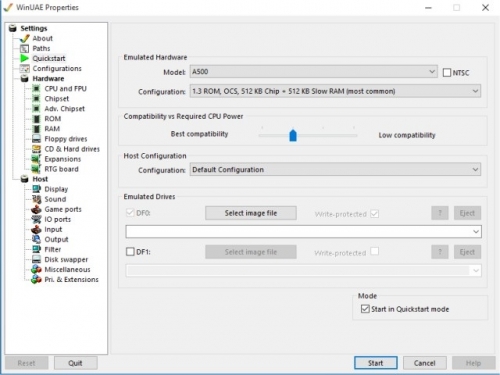
Task: Select the Hardware tree section label
Action: tap(48, 79)
